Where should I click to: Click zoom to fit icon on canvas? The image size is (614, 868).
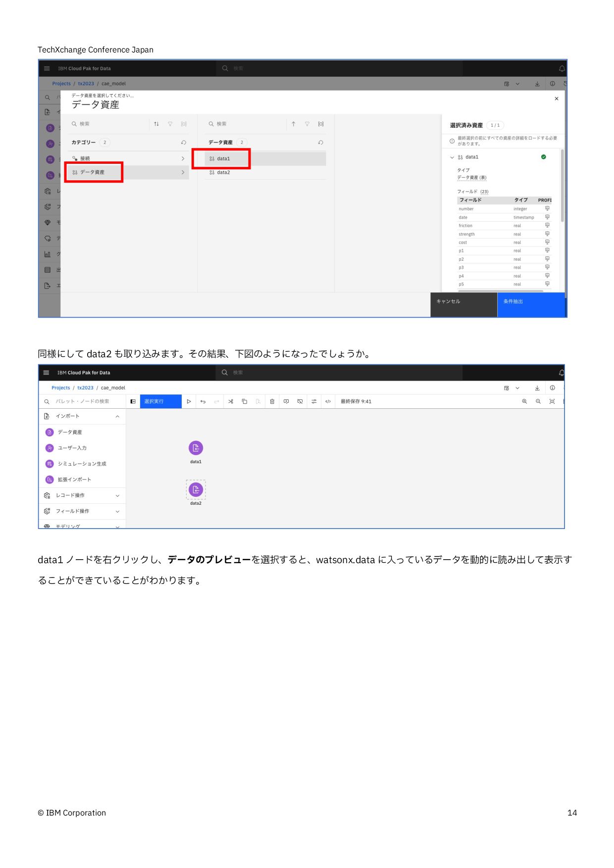point(552,401)
